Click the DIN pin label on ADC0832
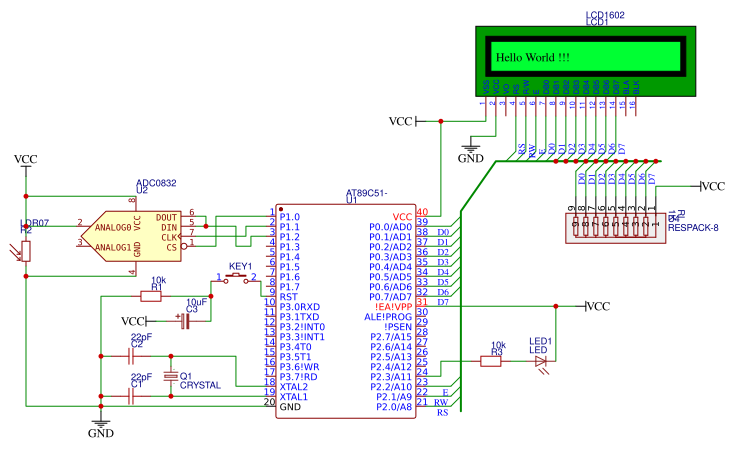The image size is (736, 450). [x=169, y=228]
